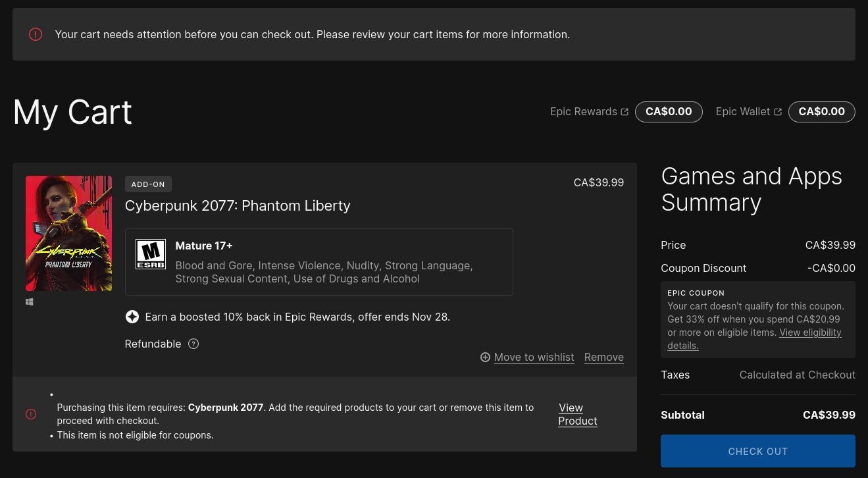Open the Epic Rewards label link
Screen dimensions: 868x478
[x=583, y=112]
